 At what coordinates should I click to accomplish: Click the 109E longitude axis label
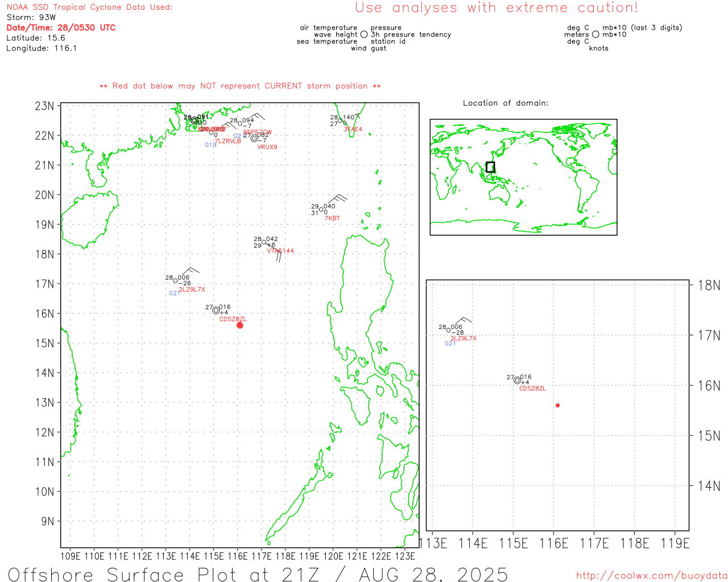(x=70, y=555)
